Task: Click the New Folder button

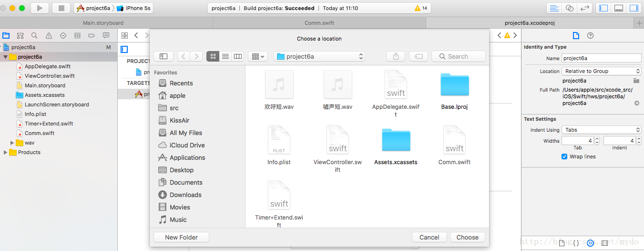Action: 181,237
